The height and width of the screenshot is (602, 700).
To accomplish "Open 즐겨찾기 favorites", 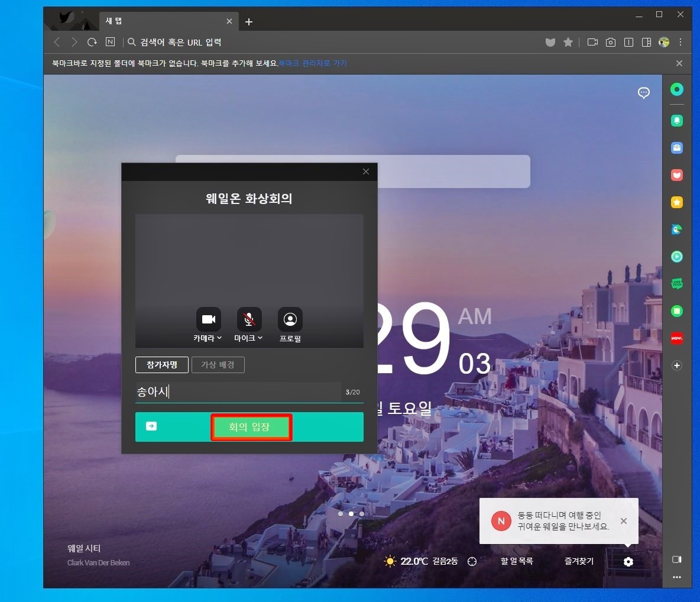I will pos(579,561).
